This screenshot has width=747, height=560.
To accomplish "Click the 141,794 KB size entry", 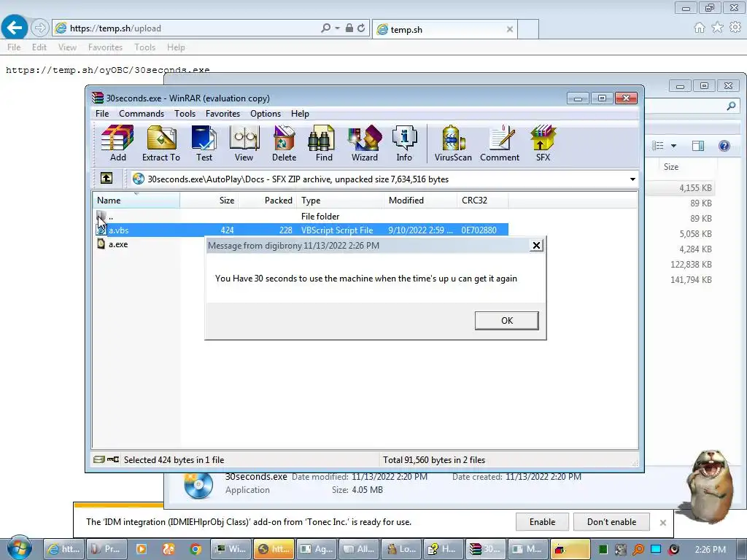I will click(x=691, y=279).
